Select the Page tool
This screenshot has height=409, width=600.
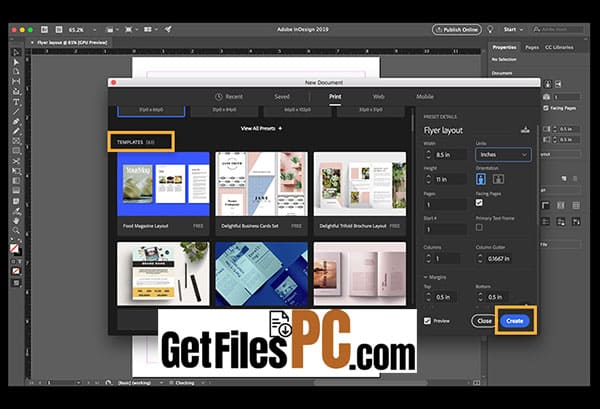pos(16,72)
